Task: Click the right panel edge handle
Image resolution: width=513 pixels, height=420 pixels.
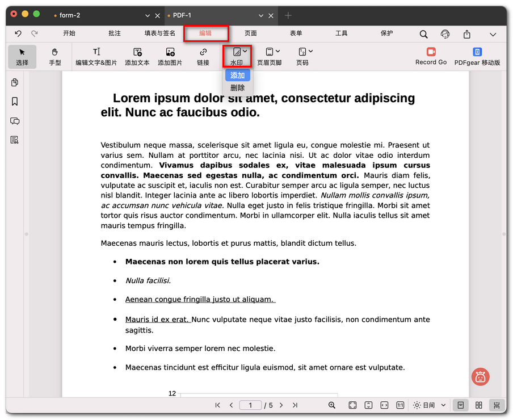Action: (x=504, y=234)
